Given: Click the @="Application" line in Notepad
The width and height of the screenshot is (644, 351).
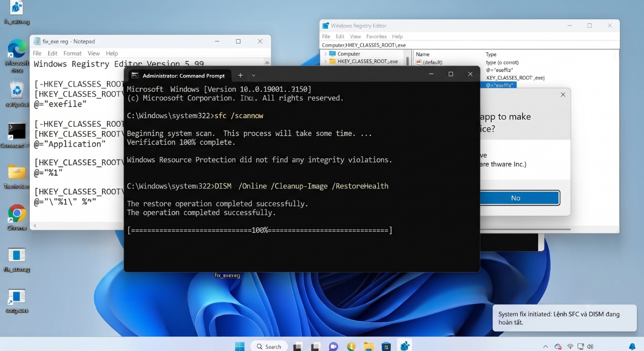Looking at the screenshot, I should 70,144.
